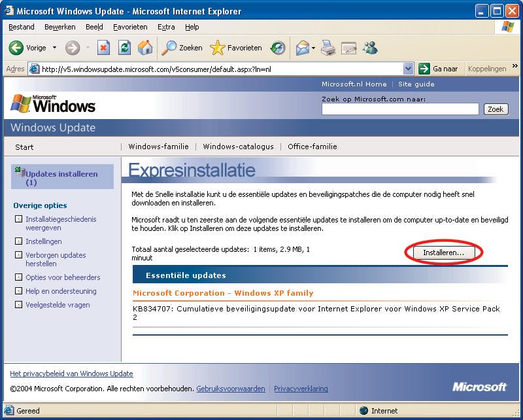
Task: Open the Instellingen link
Action: [44, 241]
